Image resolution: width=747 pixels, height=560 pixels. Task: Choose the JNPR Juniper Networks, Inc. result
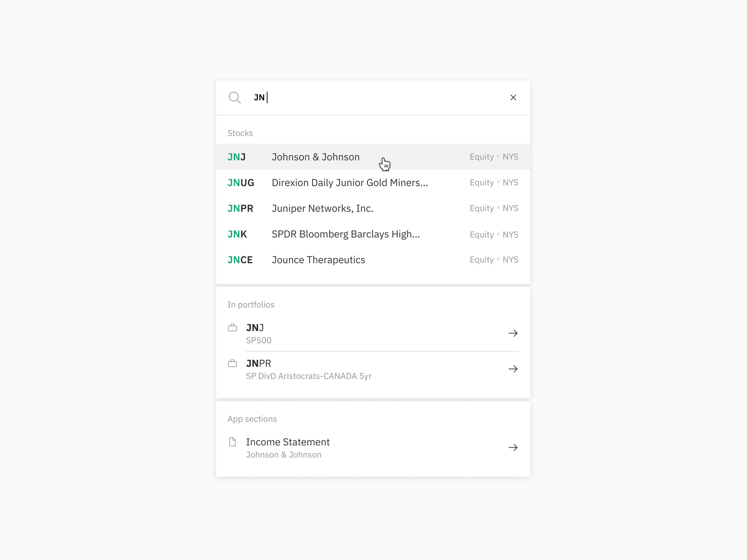pos(373,208)
